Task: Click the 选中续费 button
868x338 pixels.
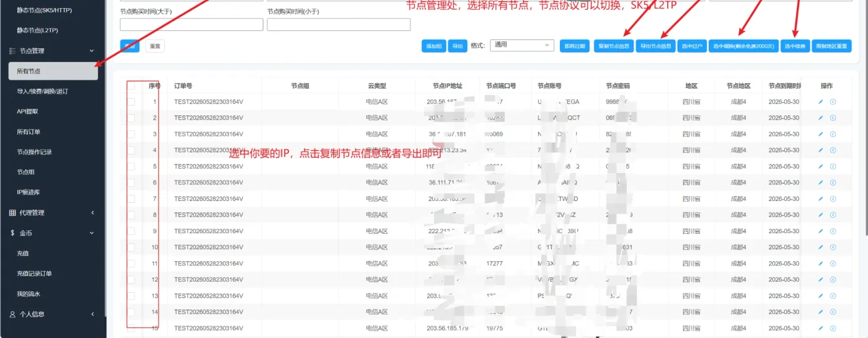Action: click(x=795, y=46)
